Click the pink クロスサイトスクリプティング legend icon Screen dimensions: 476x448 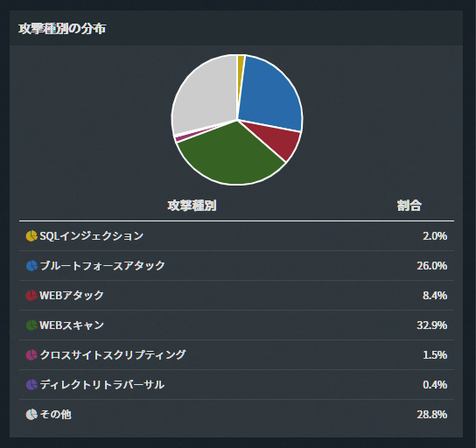pos(31,355)
